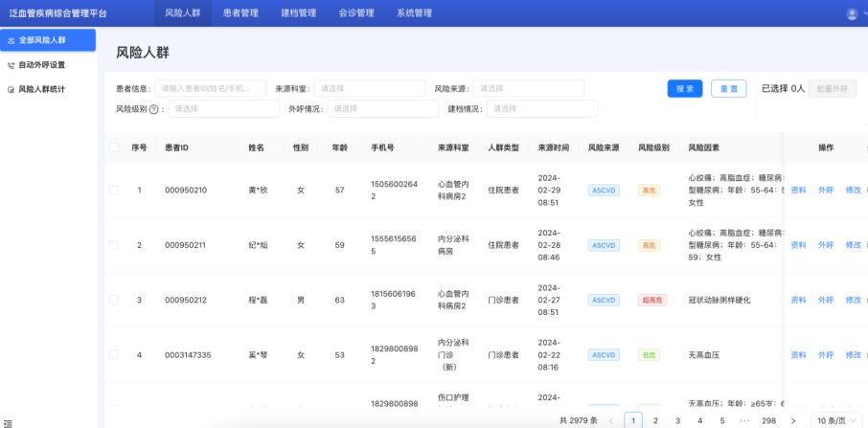Go to page 298 in pagination
Screen dimensions: 868x428
pyautogui.click(x=768, y=420)
